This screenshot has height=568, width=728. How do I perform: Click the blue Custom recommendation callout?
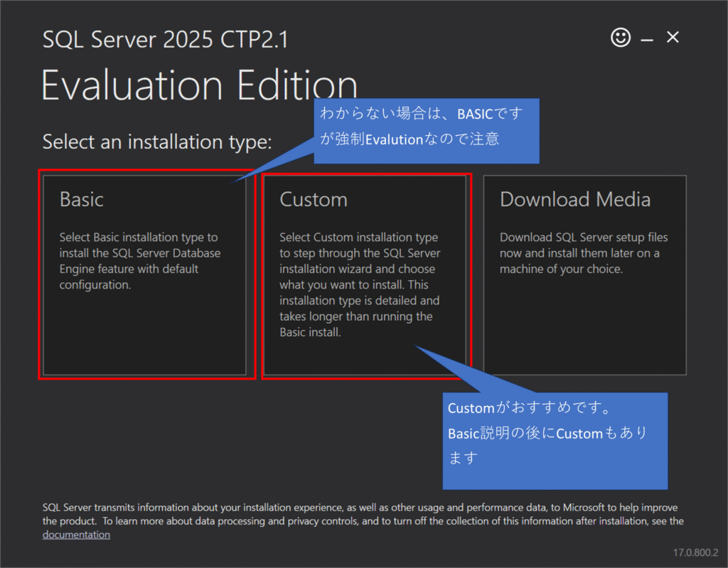[555, 441]
